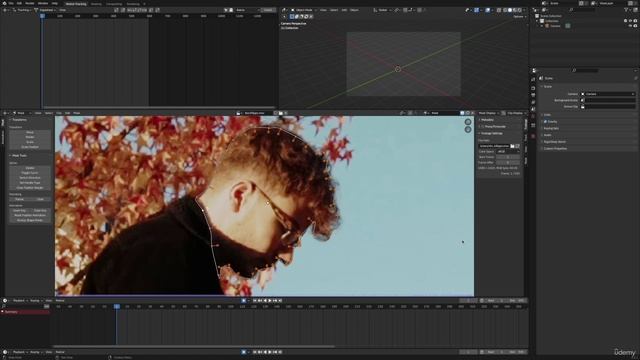This screenshot has height=360, width=640.
Task: Open the Render properties tab
Action: click(533, 88)
